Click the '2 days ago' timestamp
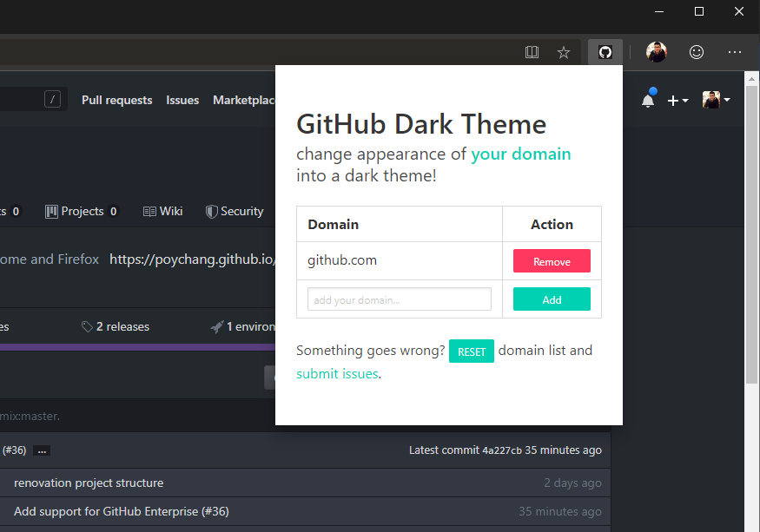Viewport: 760px width, 532px height. point(572,483)
